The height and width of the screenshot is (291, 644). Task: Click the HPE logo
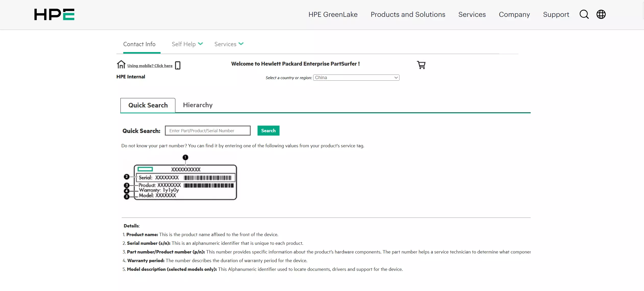pos(54,14)
